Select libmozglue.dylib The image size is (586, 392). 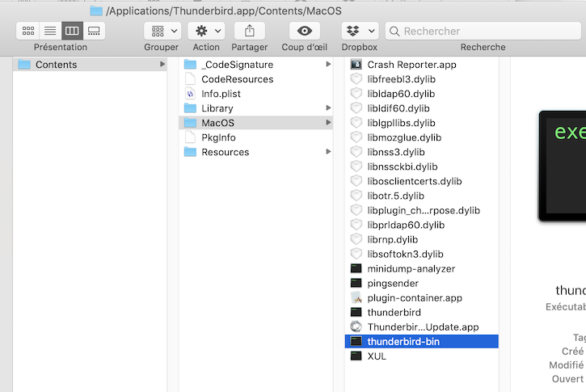422,137
